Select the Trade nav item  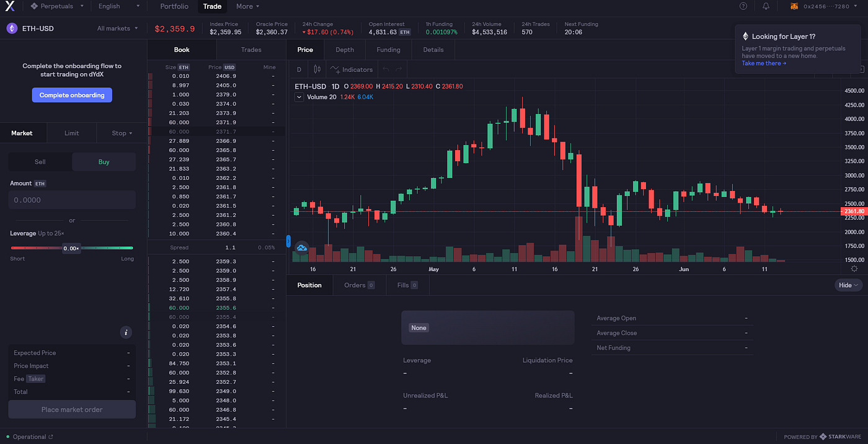coord(212,6)
